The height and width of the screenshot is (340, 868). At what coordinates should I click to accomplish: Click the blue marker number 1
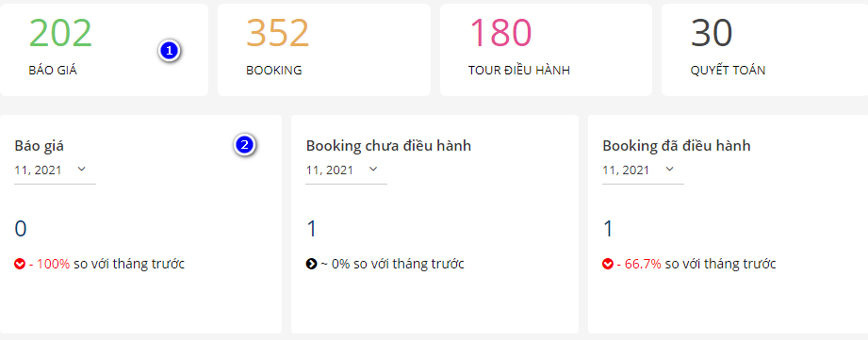[x=170, y=52]
